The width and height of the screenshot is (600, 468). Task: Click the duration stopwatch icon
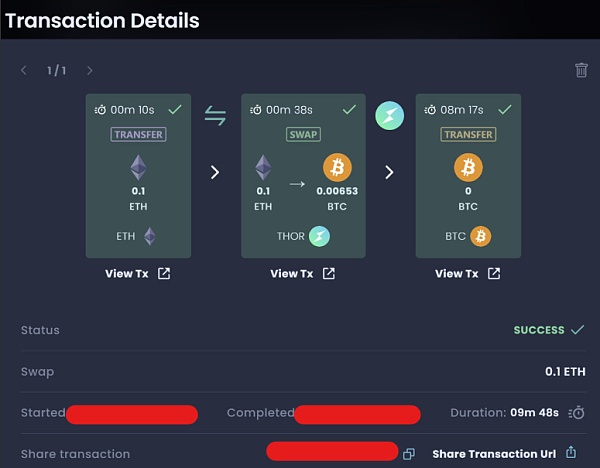(x=576, y=413)
